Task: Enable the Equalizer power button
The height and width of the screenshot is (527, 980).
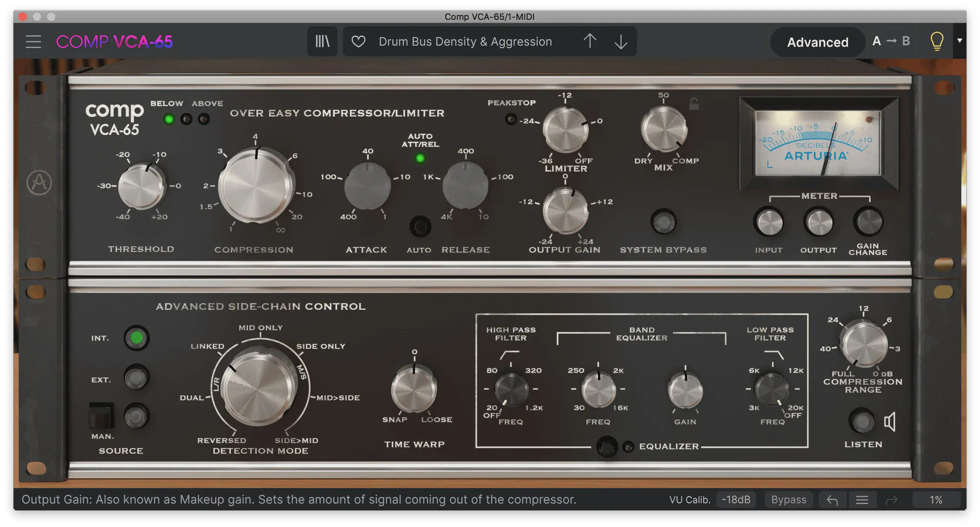Action: pyautogui.click(x=607, y=447)
